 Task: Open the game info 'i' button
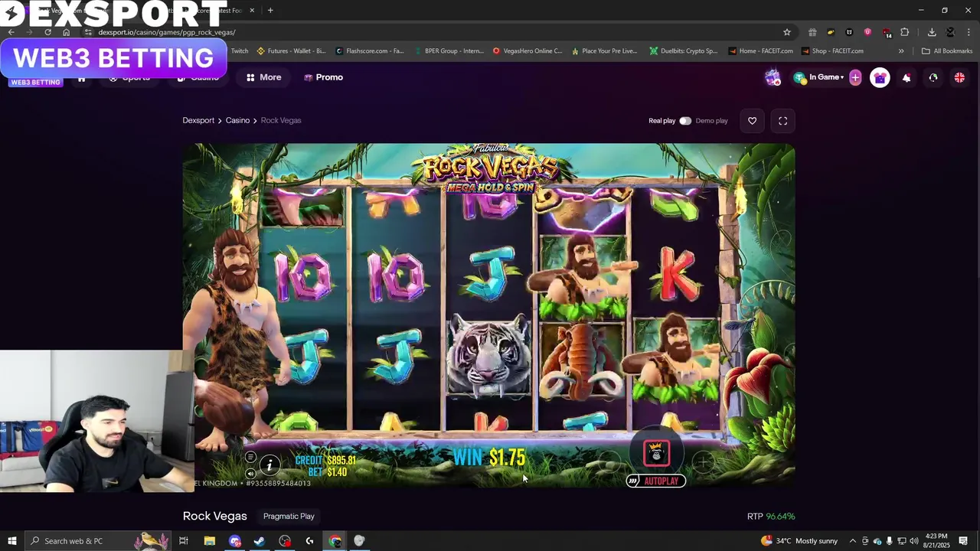tap(269, 464)
